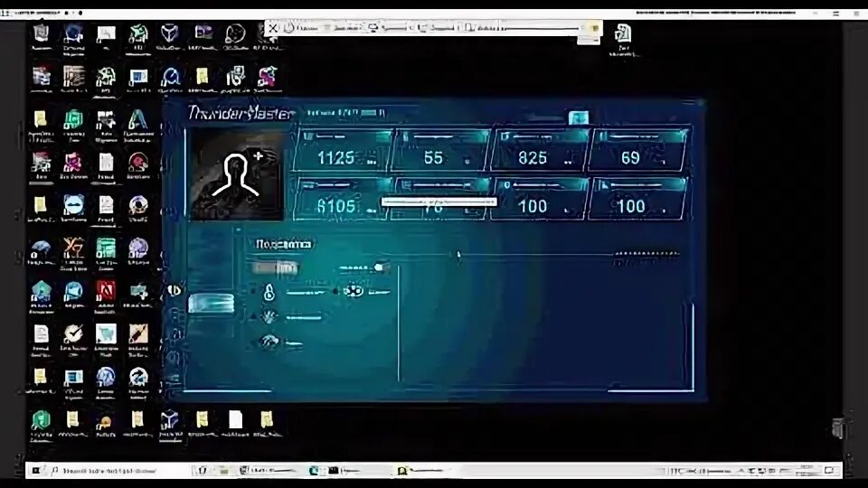This screenshot has height=488, width=868.
Task: Open the blank white file on the bottom row
Action: pos(235,422)
